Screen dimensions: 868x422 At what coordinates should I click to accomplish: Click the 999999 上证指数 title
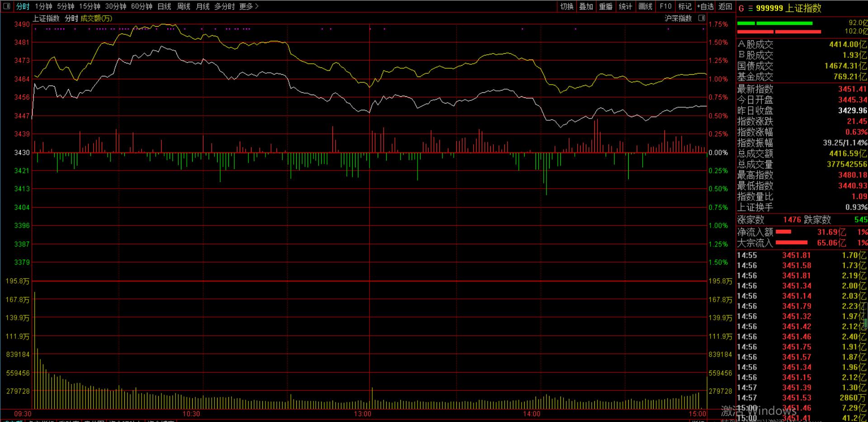pyautogui.click(x=788, y=9)
